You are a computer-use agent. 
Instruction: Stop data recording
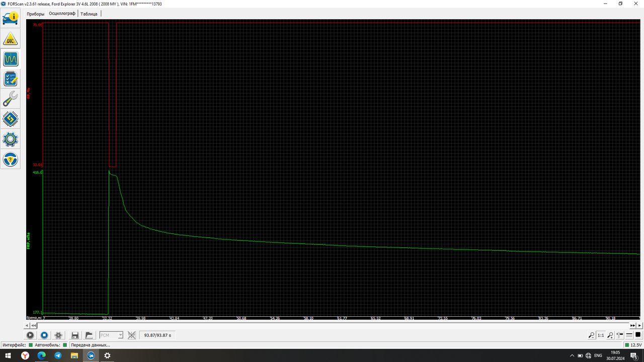(x=44, y=335)
